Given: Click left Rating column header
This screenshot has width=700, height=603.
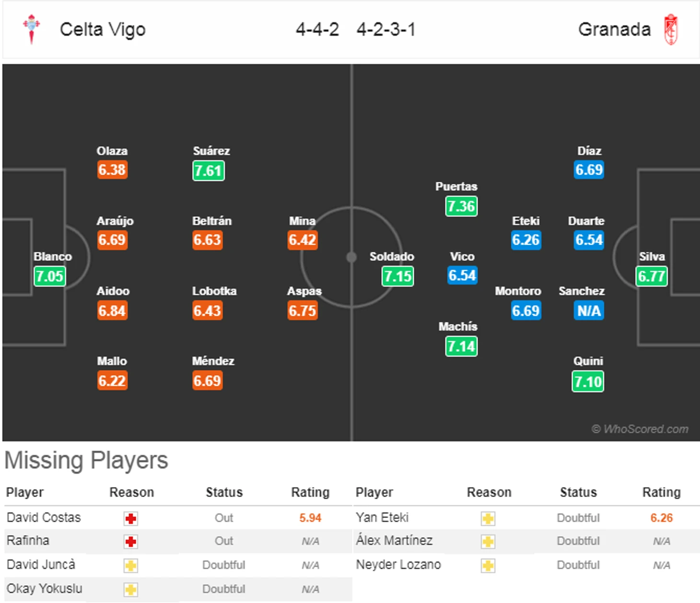Looking at the screenshot, I should click(310, 492).
